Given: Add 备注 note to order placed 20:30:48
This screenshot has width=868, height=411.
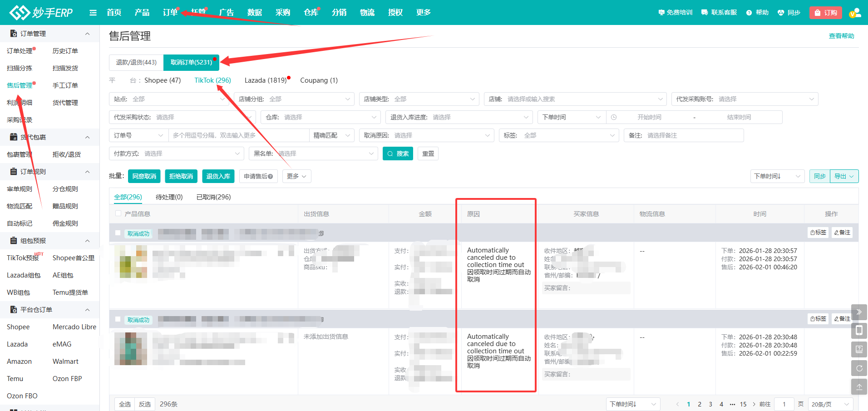Looking at the screenshot, I should [843, 319].
